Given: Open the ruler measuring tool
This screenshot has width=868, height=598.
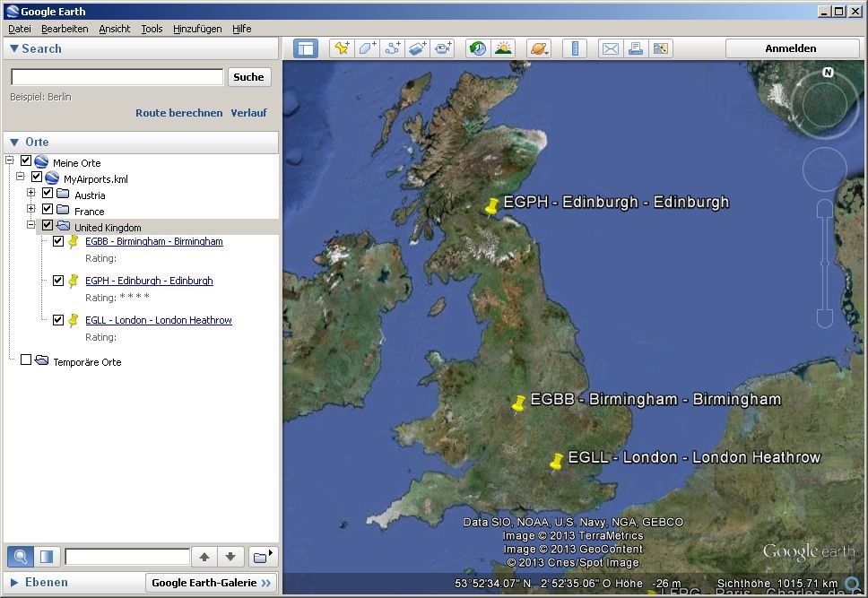Looking at the screenshot, I should pos(575,48).
